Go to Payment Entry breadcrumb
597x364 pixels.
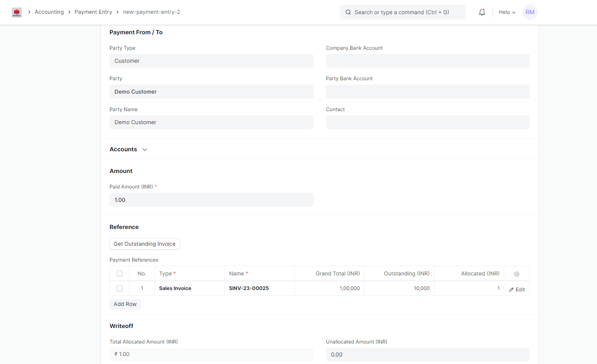pos(93,12)
